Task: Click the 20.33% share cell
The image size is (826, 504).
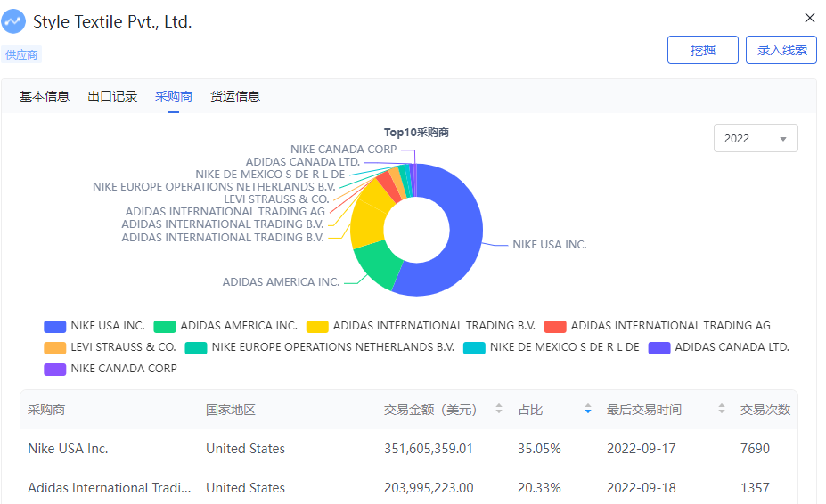Action: pos(539,488)
